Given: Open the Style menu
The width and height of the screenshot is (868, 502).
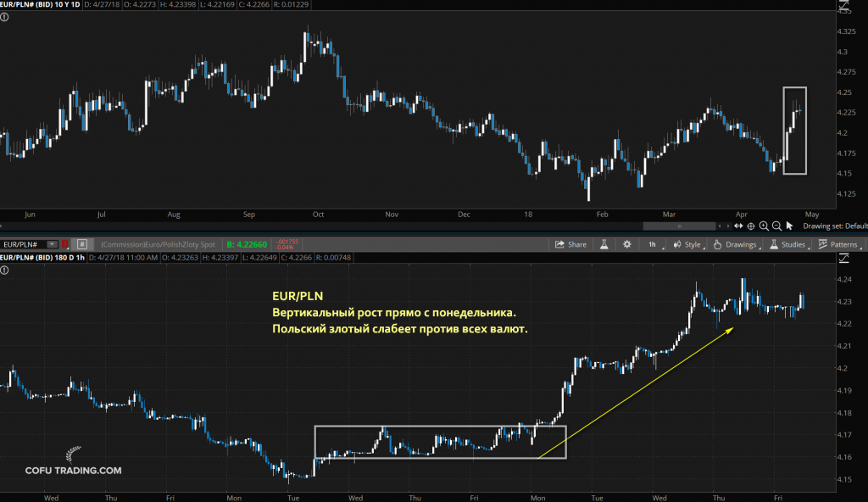Looking at the screenshot, I should pos(688,244).
